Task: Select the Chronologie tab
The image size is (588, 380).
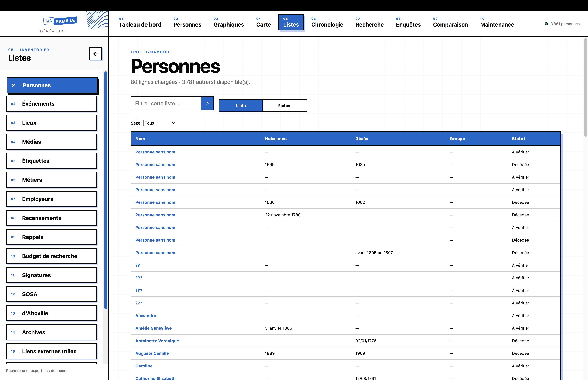Action: (327, 22)
